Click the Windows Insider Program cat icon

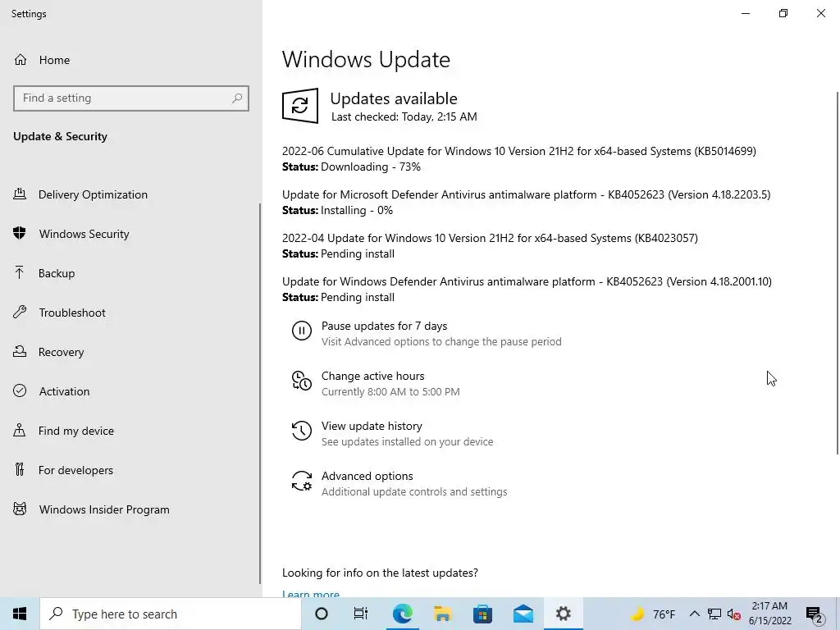pyautogui.click(x=20, y=509)
